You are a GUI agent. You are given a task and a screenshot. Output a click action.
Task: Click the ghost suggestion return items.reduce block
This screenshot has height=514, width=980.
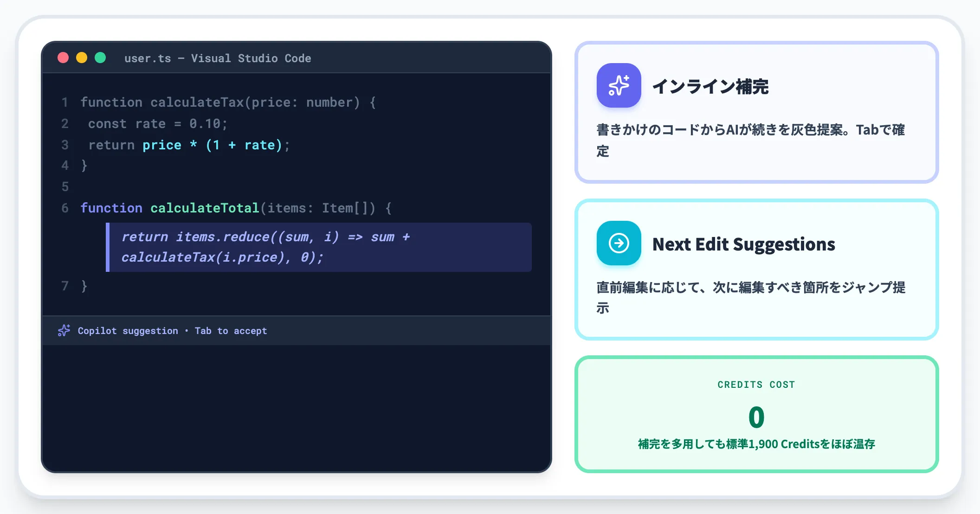click(x=319, y=247)
